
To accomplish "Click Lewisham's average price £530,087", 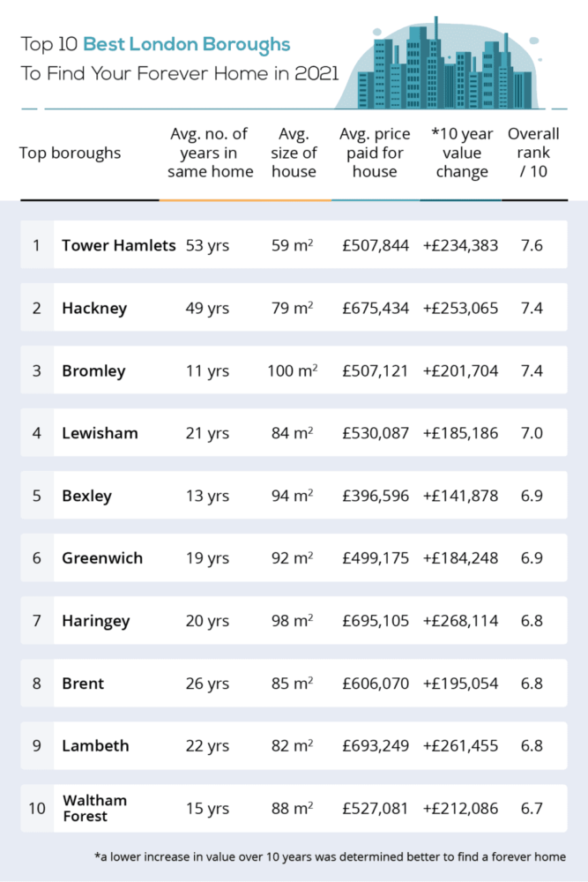I will click(376, 433).
